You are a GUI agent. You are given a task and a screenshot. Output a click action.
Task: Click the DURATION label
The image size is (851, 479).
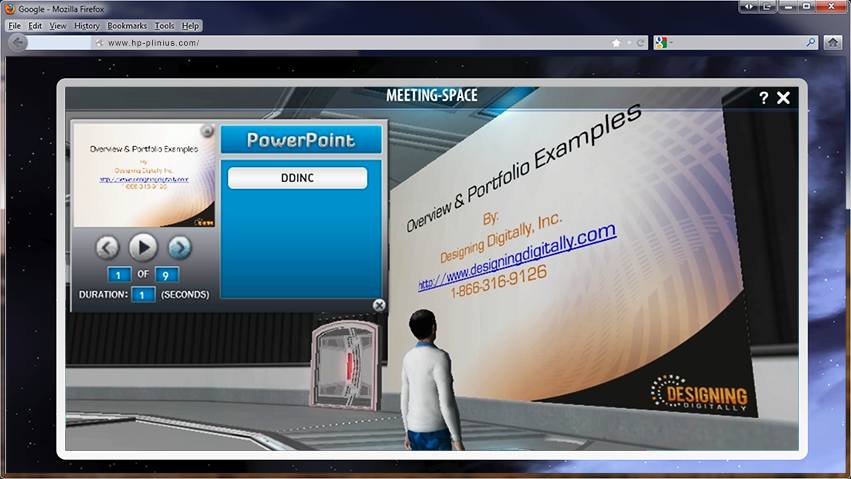click(103, 295)
